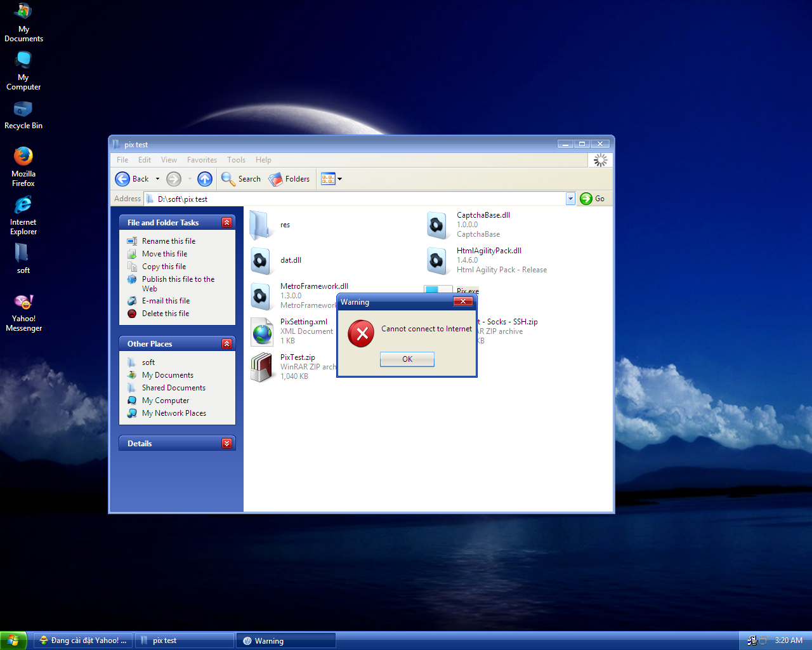Open the Views dropdown in toolbar
Viewport: 812px width, 650px height.
pyautogui.click(x=331, y=179)
